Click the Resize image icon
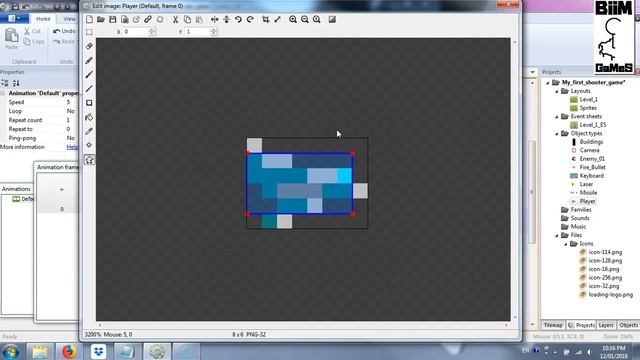Screen dimensions: 640x360 pyautogui.click(x=277, y=19)
